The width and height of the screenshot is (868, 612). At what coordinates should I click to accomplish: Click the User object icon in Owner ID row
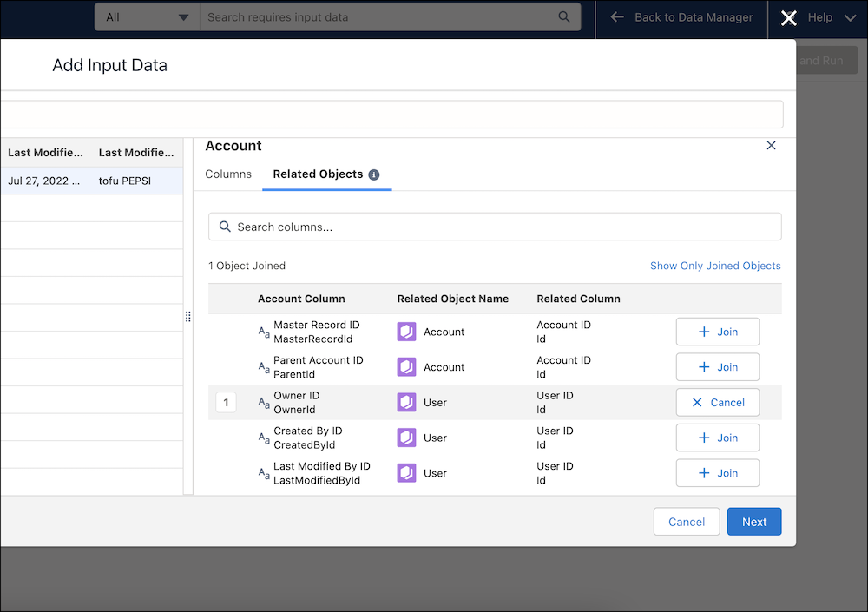coord(407,403)
